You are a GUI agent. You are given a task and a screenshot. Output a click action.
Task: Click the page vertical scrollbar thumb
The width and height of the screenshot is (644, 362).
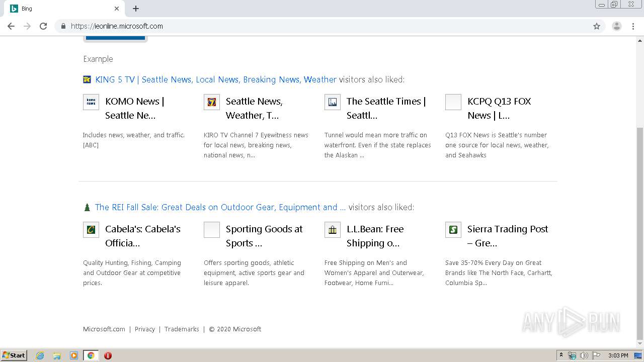tap(639, 234)
